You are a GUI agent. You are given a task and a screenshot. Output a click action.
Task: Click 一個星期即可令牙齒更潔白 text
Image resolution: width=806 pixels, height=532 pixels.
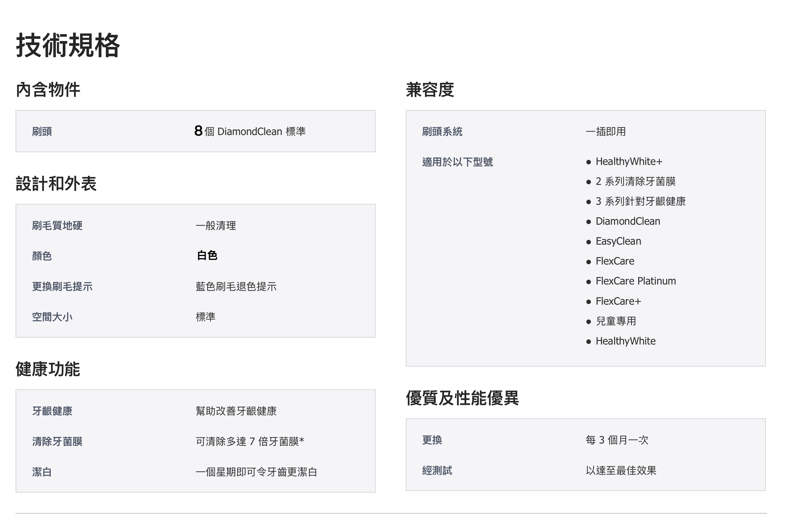(256, 472)
